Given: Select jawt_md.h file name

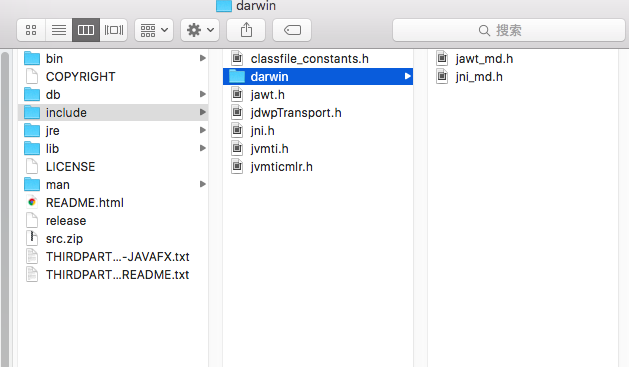Looking at the screenshot, I should (x=484, y=59).
